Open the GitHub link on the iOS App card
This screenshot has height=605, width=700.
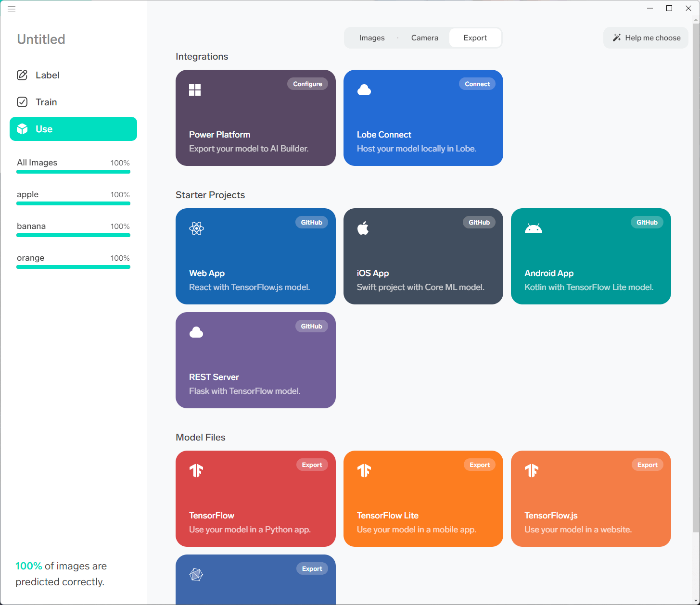pos(479,222)
